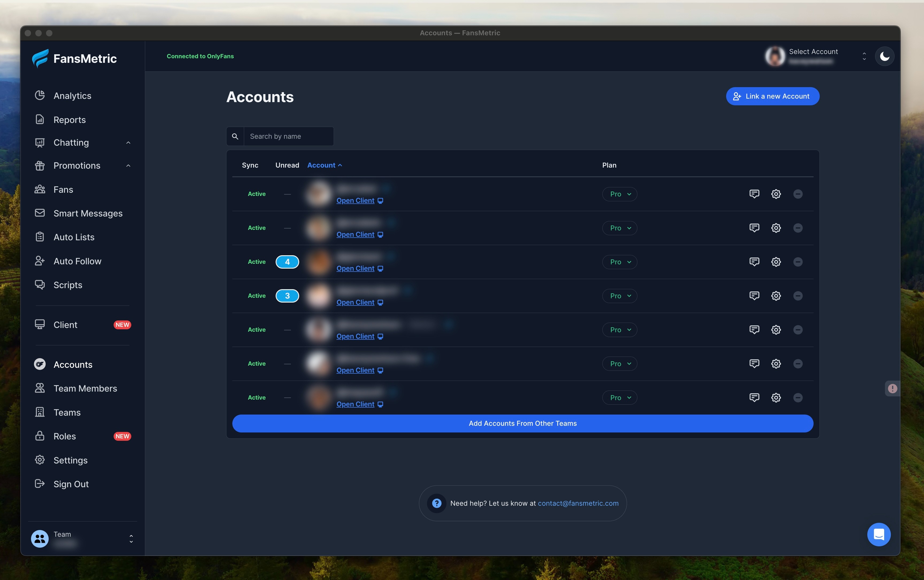The width and height of the screenshot is (924, 580).
Task: Collapse the Chatting menu chevron
Action: tap(129, 143)
